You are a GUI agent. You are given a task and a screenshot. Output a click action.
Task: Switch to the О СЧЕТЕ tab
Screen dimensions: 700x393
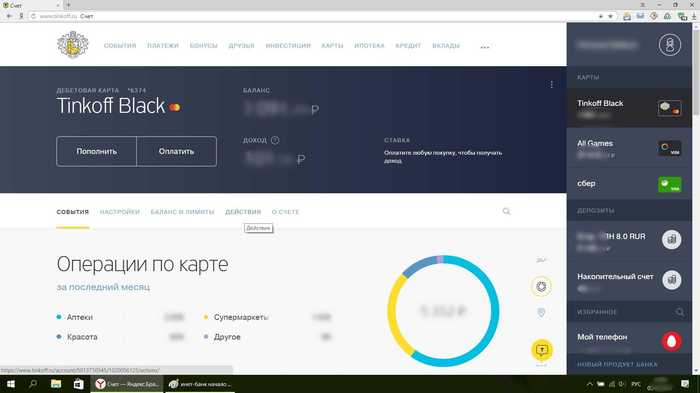[x=285, y=212]
